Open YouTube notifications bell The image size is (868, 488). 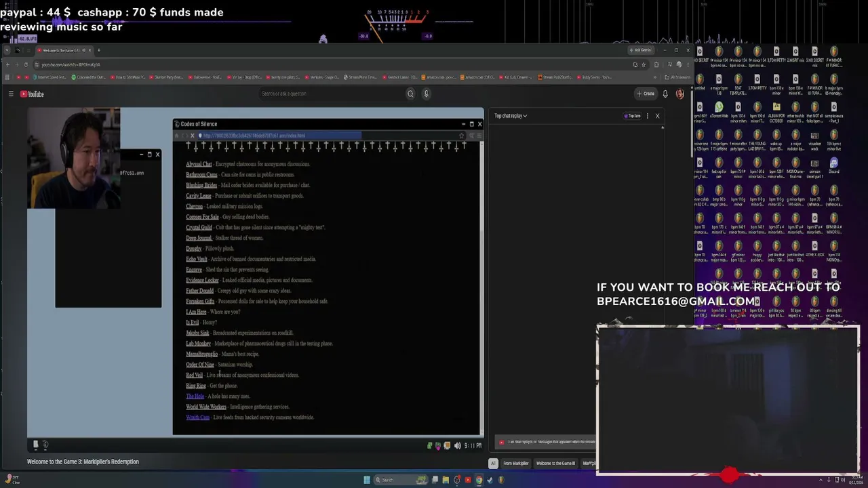coord(665,94)
